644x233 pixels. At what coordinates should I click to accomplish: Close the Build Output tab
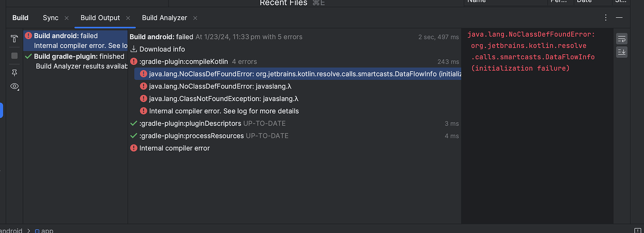pyautogui.click(x=128, y=18)
